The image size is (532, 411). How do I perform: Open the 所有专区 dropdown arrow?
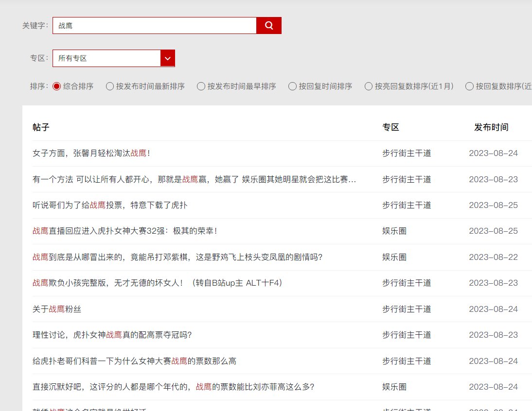coord(168,58)
